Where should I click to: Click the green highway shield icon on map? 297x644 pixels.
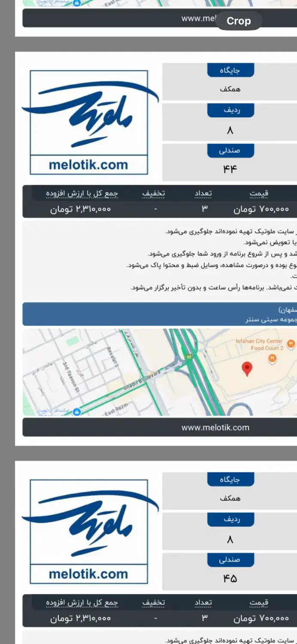coord(188,356)
